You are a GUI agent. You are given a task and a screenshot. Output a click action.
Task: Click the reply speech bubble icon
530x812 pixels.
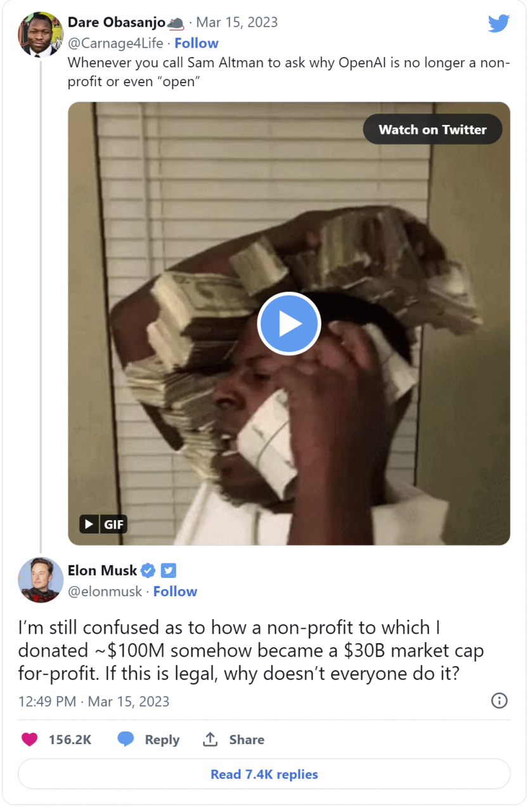(126, 740)
